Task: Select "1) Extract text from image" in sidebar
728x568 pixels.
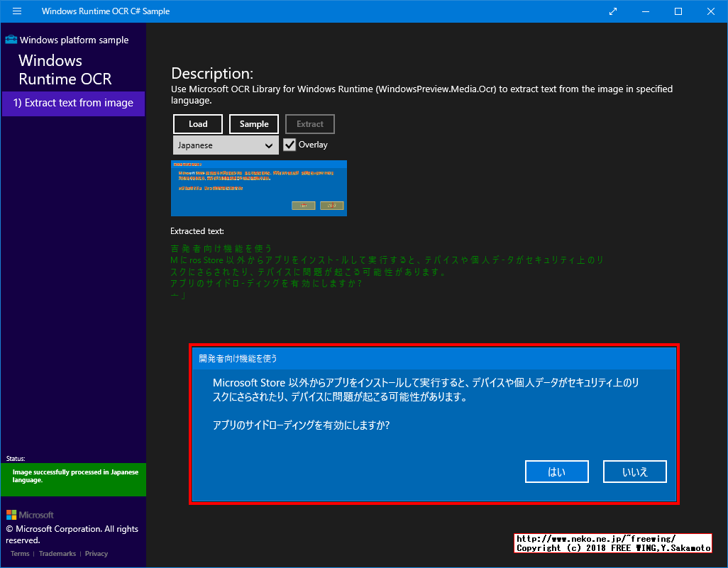Action: [x=73, y=104]
